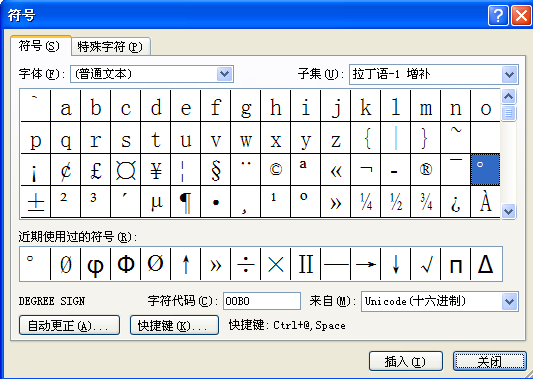Viewport: 533px width, 379px height.
Task: Pick the yen ¥ symbol
Action: click(x=156, y=169)
